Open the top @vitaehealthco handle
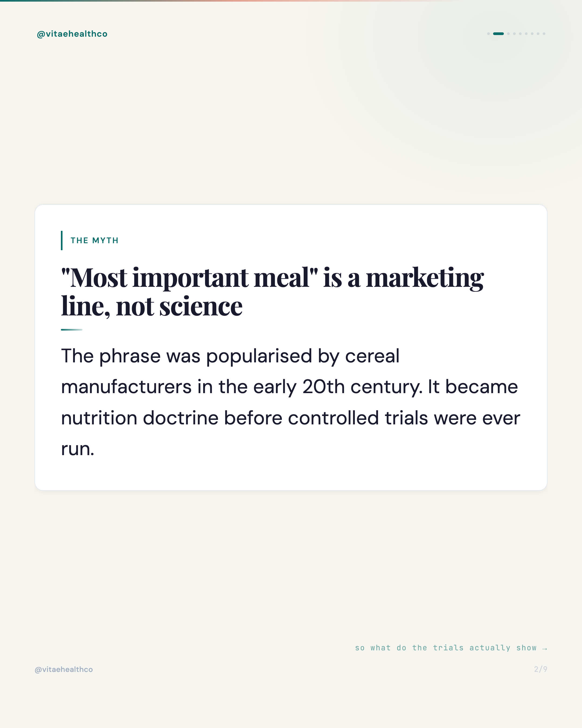582x728 pixels. coord(72,34)
